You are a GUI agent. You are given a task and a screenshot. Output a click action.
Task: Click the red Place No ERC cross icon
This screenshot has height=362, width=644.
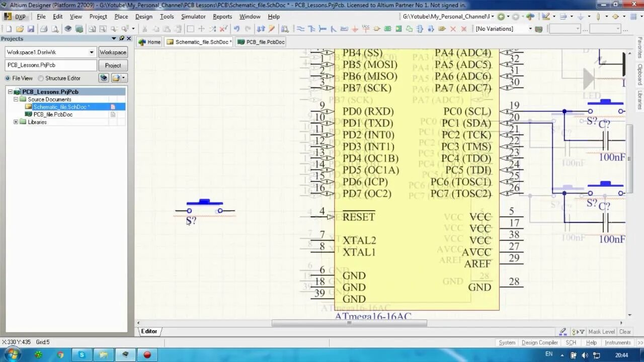coord(453,29)
